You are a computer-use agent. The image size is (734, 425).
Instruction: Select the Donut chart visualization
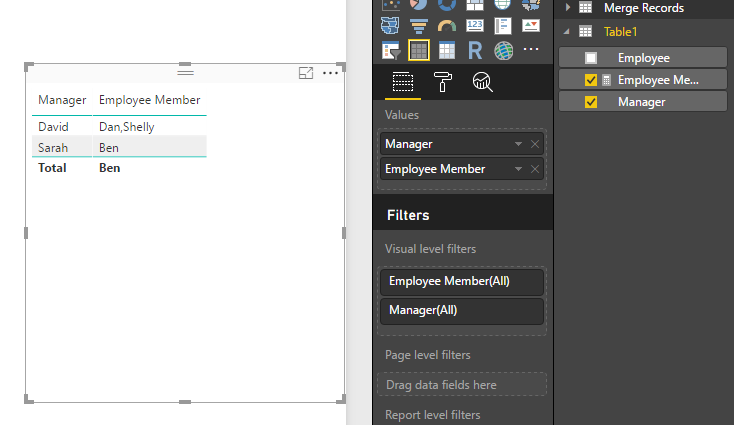tap(447, 4)
